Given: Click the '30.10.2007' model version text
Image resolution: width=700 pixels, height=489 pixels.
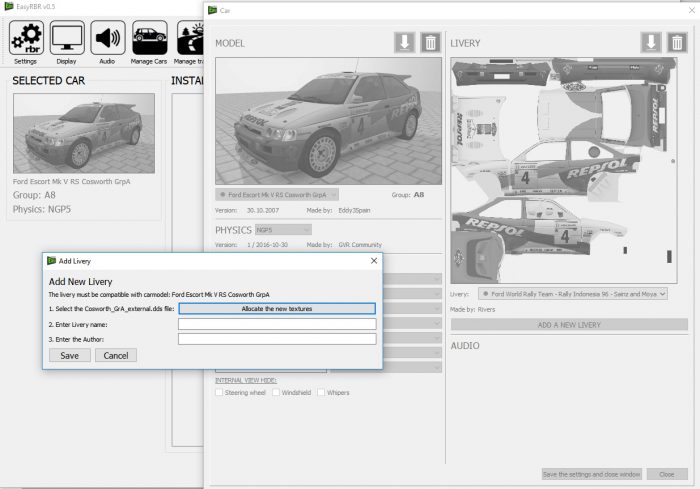Looking at the screenshot, I should point(262,210).
